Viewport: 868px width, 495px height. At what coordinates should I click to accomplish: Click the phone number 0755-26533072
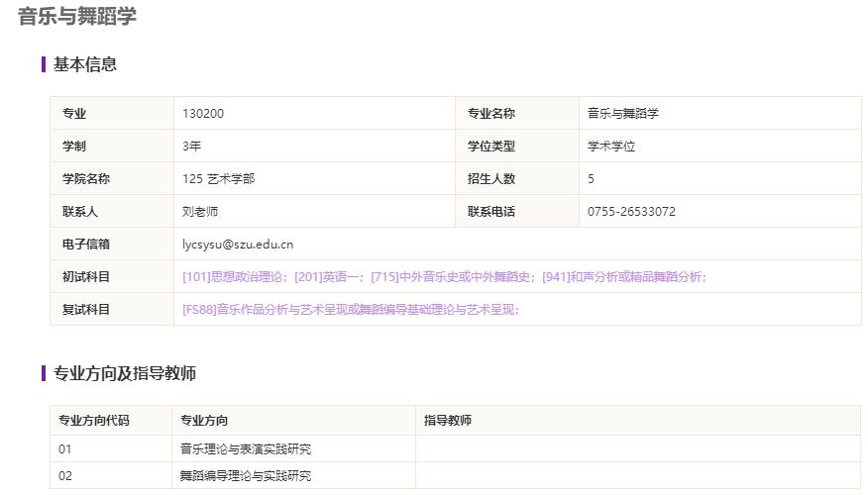(631, 212)
